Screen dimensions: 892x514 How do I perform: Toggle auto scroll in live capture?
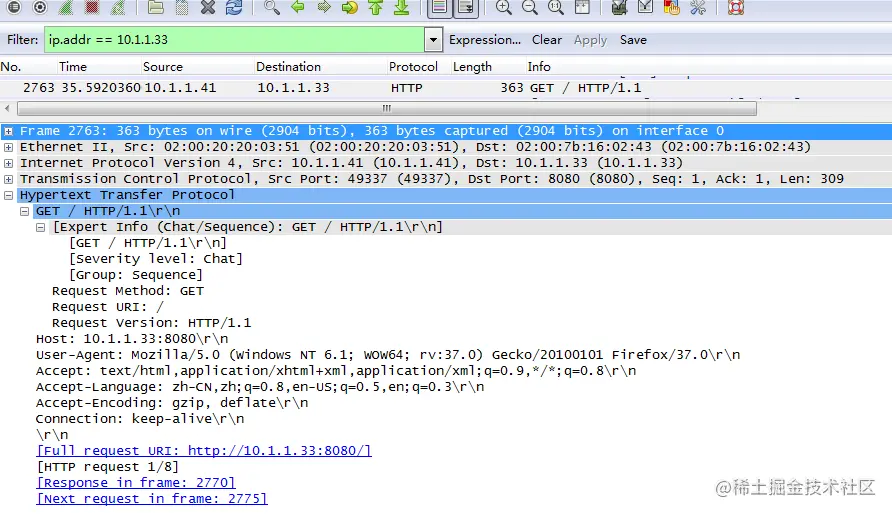[466, 7]
